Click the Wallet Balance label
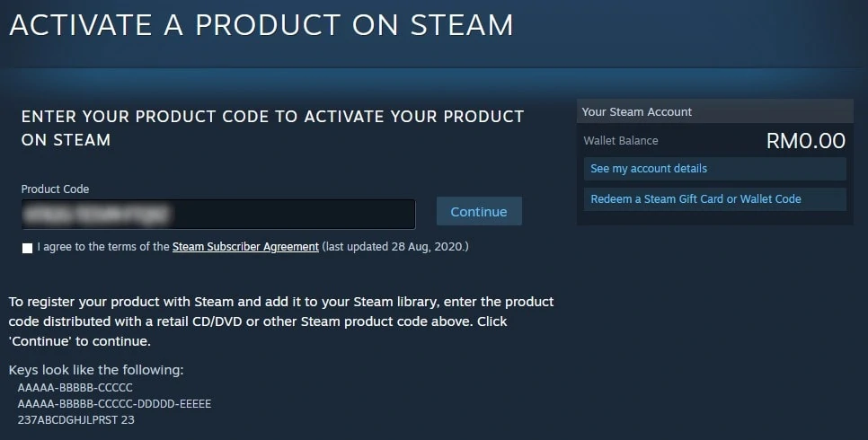The width and height of the screenshot is (868, 440). pos(621,141)
